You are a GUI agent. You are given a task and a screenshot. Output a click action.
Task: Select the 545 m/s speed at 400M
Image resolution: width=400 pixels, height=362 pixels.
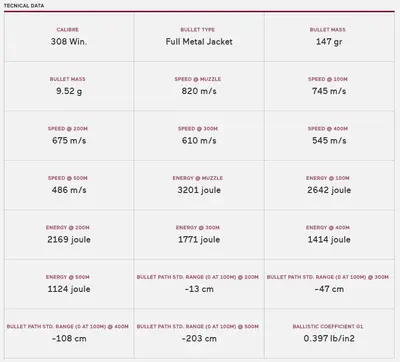pos(329,140)
